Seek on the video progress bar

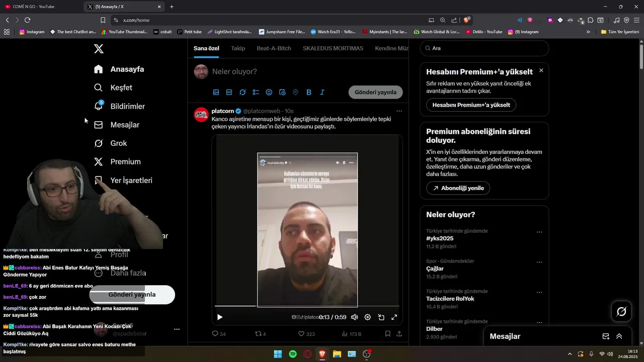pyautogui.click(x=307, y=306)
